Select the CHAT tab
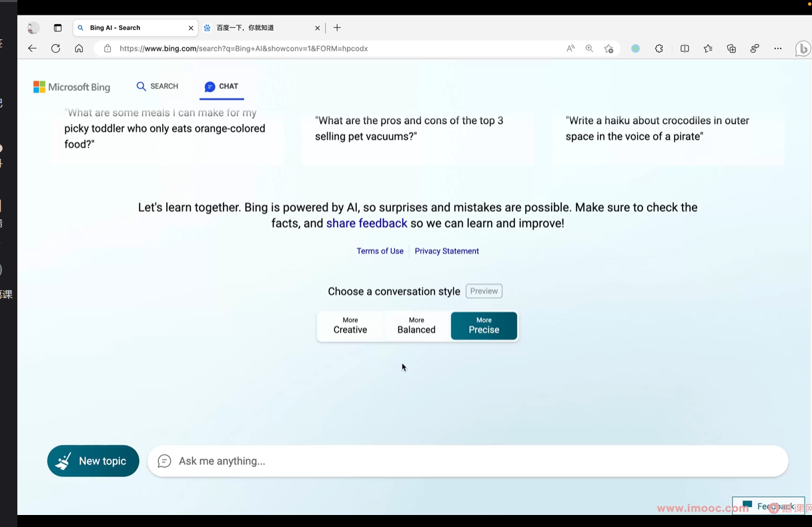 [x=222, y=87]
